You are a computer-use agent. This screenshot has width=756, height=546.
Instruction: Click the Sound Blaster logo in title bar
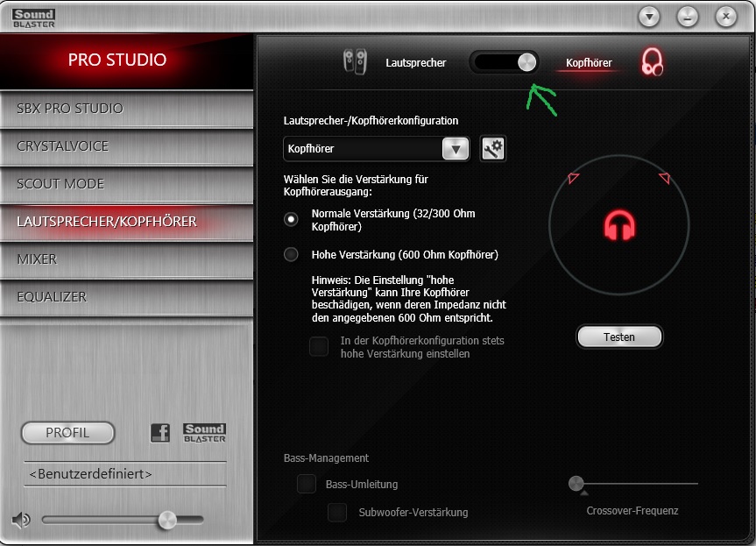pyautogui.click(x=34, y=18)
